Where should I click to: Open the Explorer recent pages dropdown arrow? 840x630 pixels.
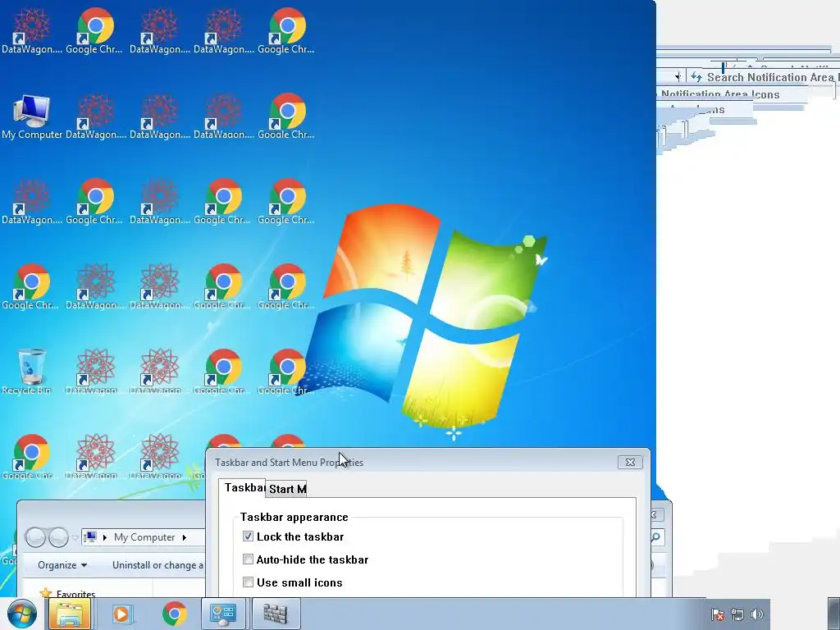click(75, 538)
